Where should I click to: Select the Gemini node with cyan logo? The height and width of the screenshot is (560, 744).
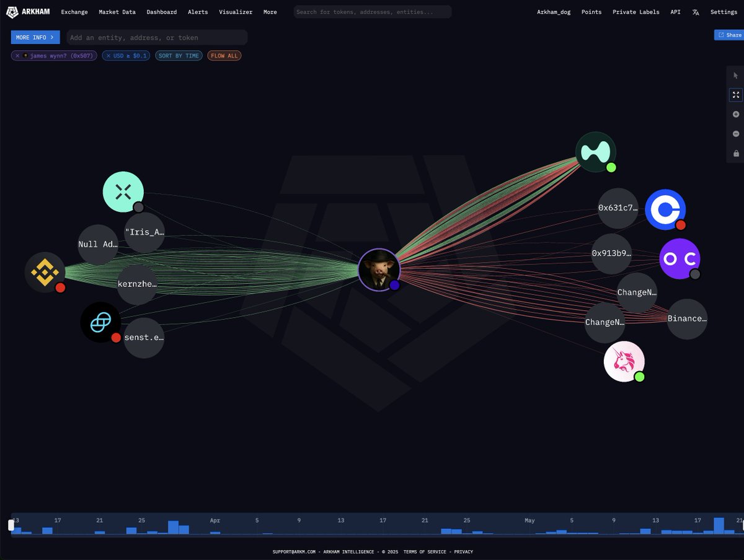[100, 322]
